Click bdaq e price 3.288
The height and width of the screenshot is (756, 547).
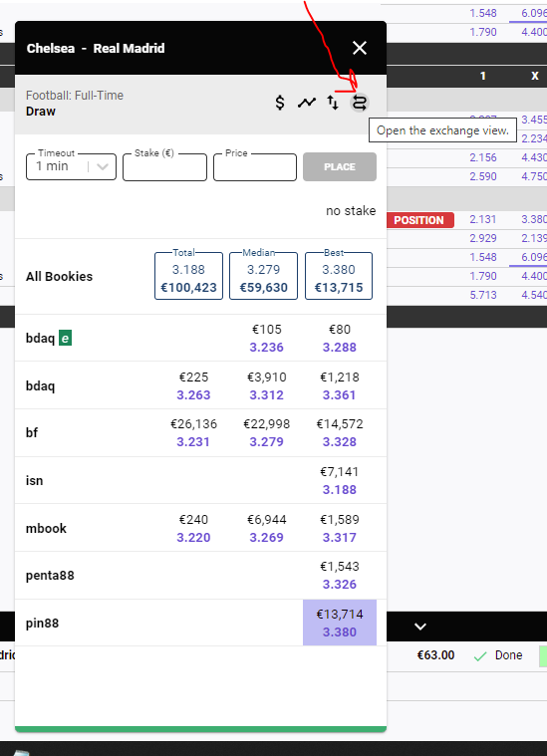click(340, 348)
